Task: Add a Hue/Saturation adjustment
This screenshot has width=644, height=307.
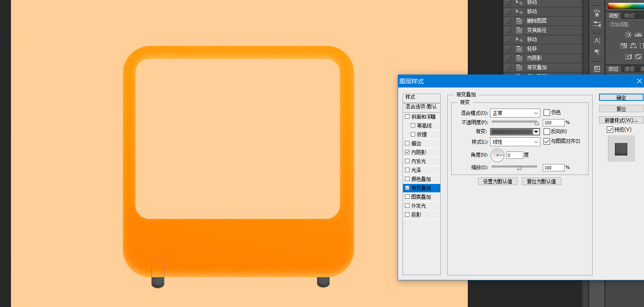Action: click(x=624, y=46)
